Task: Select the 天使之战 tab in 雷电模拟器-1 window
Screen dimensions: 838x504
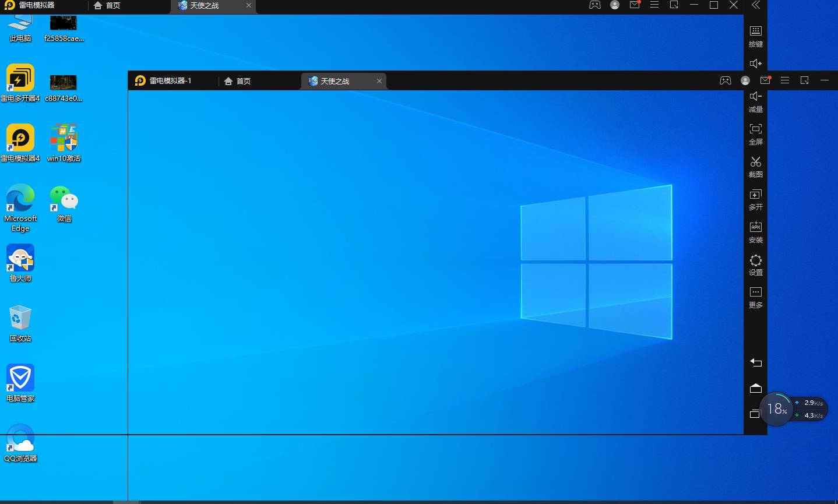Action: pyautogui.click(x=335, y=81)
